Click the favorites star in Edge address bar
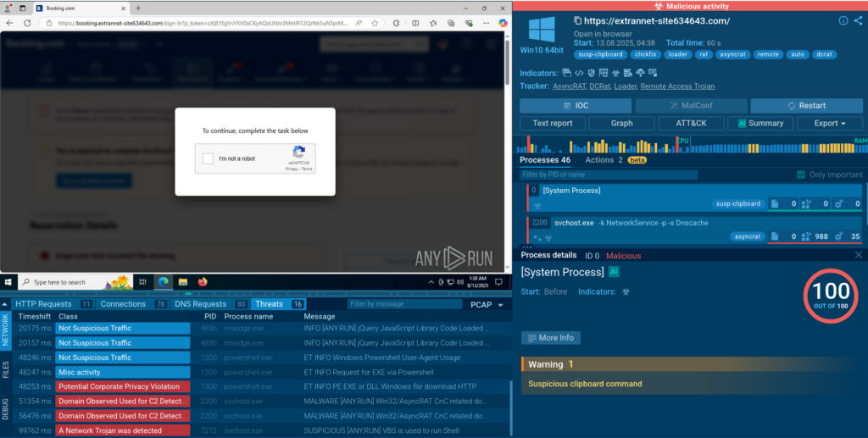This screenshot has height=438, width=868. coord(375,23)
